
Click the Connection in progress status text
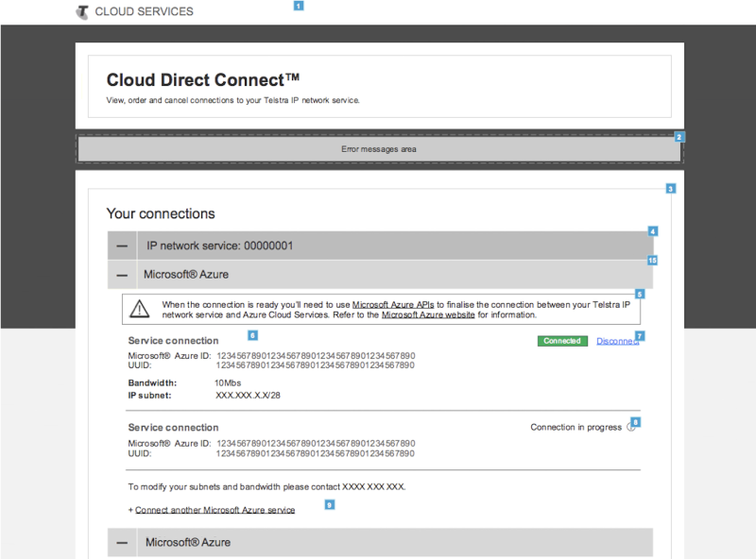pos(576,428)
